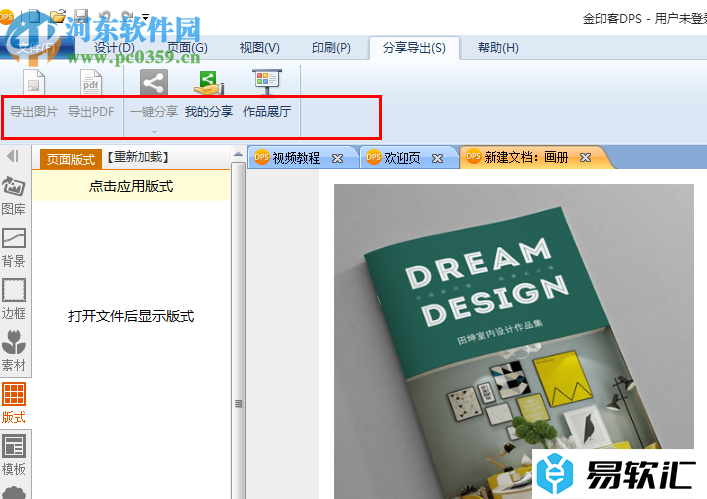Click the layout panel vertical scrollbar grip
The height and width of the screenshot is (499, 707).
click(239, 403)
